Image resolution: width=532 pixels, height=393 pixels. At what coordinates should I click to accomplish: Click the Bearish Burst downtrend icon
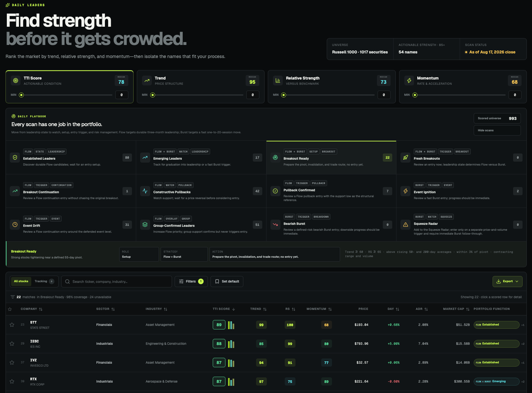pyautogui.click(x=275, y=225)
